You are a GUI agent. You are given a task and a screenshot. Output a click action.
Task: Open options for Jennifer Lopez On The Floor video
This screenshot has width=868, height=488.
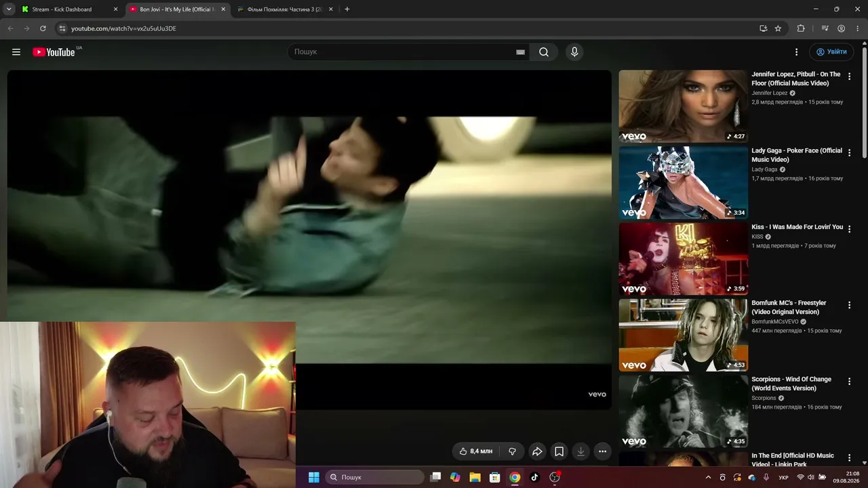pyautogui.click(x=849, y=77)
